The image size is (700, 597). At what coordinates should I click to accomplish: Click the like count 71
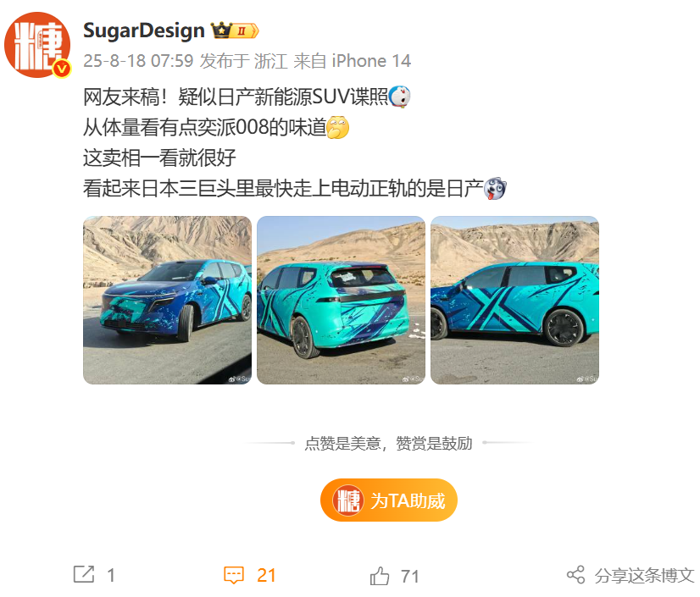(410, 576)
